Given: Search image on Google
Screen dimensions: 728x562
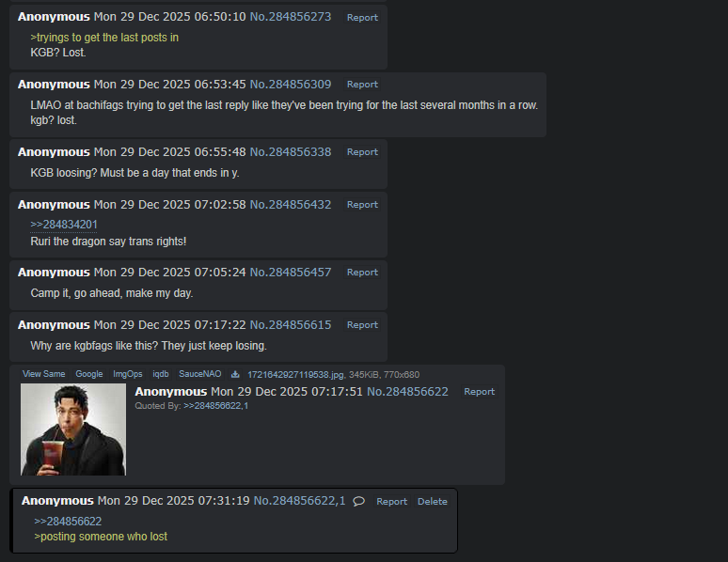Looking at the screenshot, I should [89, 374].
